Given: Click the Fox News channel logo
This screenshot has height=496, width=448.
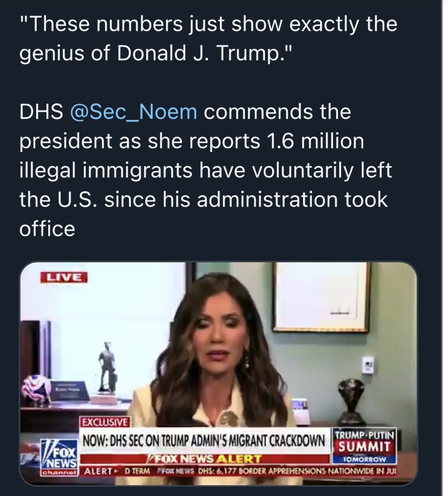Looking at the screenshot, I should click(59, 452).
